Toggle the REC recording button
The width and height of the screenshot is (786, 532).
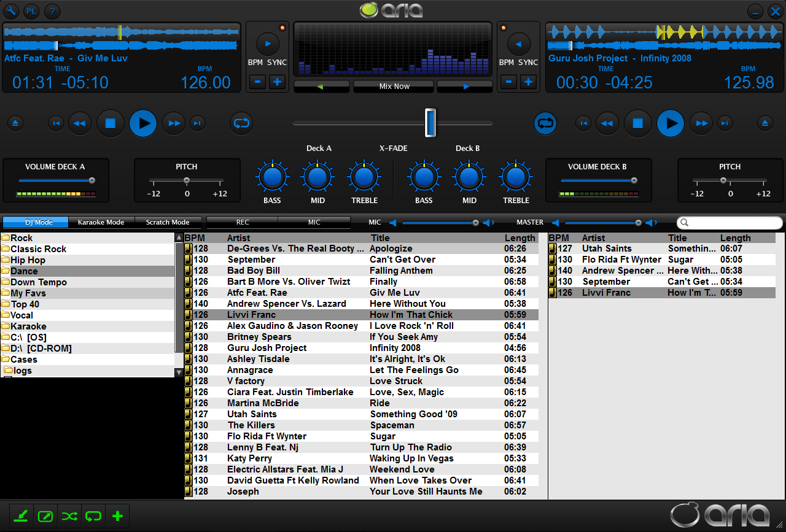coord(243,222)
